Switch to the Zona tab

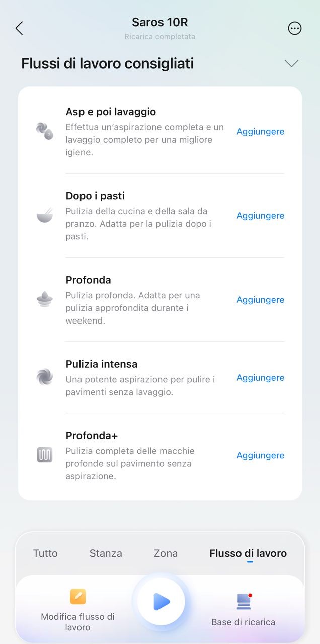pos(166,553)
